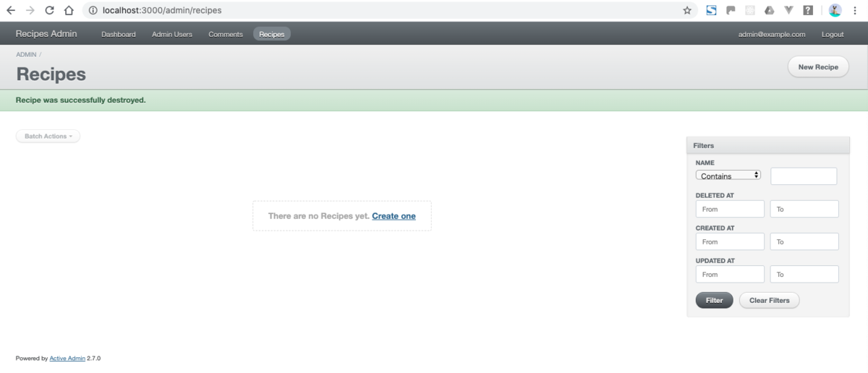Create a recipe with New Recipe button
The height and width of the screenshot is (373, 868).
[x=818, y=67]
